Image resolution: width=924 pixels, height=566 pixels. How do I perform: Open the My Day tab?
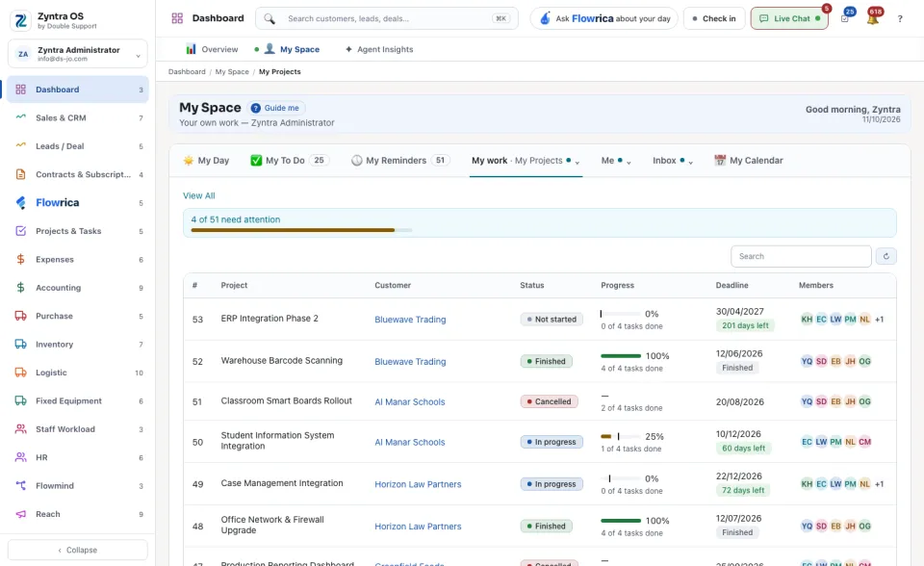point(206,161)
